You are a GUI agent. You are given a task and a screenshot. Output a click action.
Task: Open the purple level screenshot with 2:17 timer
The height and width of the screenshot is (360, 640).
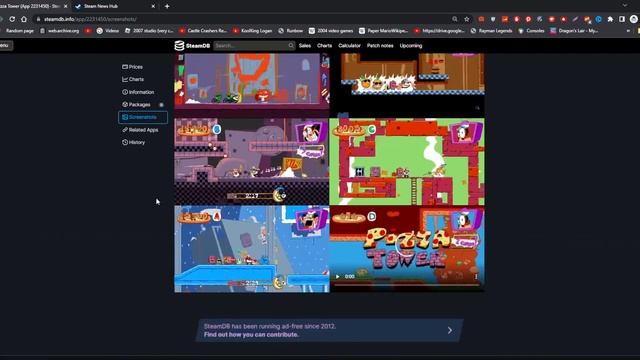251,162
